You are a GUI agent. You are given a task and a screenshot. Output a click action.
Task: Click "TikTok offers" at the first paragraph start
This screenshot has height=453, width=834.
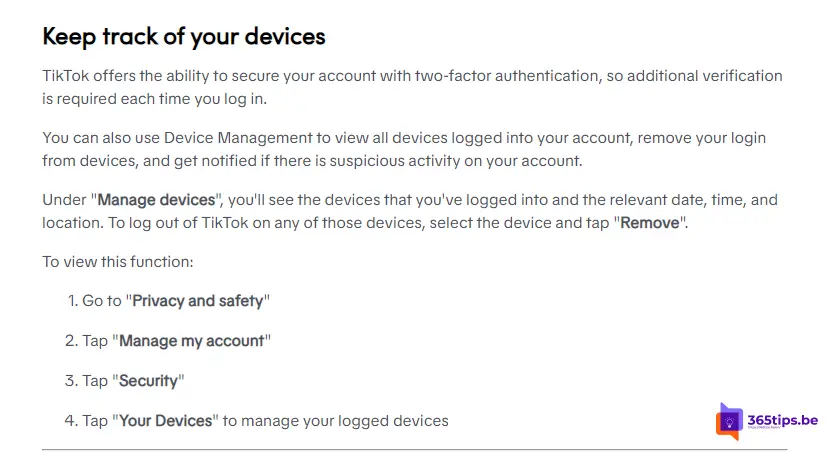pyautogui.click(x=91, y=76)
